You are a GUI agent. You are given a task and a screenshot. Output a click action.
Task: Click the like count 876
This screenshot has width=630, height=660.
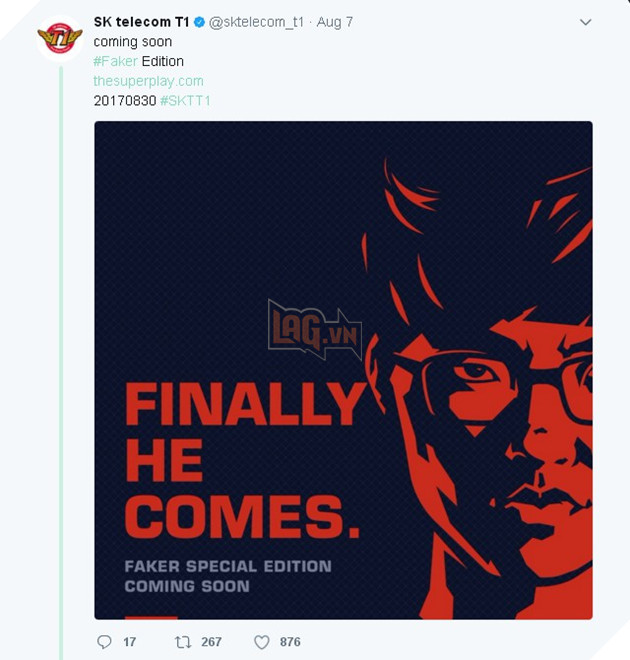290,642
